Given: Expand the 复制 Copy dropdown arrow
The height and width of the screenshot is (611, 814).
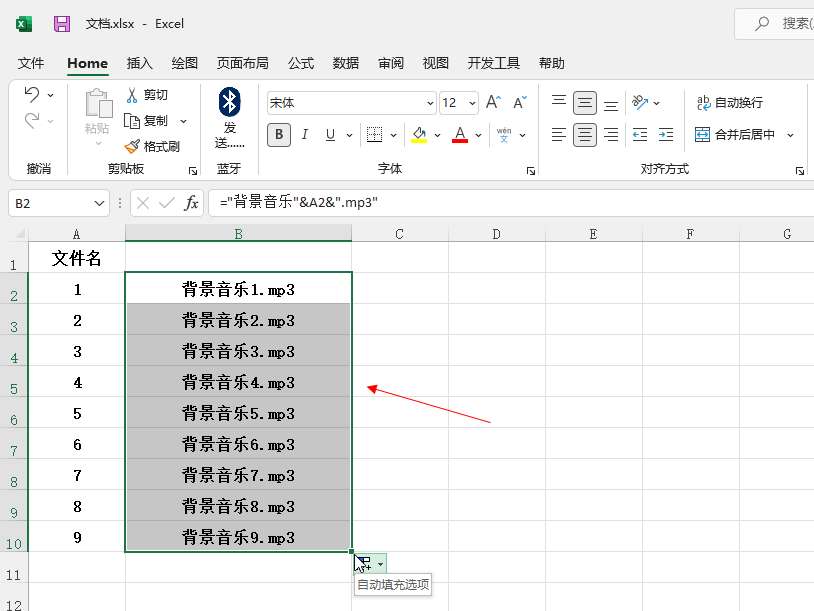Looking at the screenshot, I should [183, 121].
